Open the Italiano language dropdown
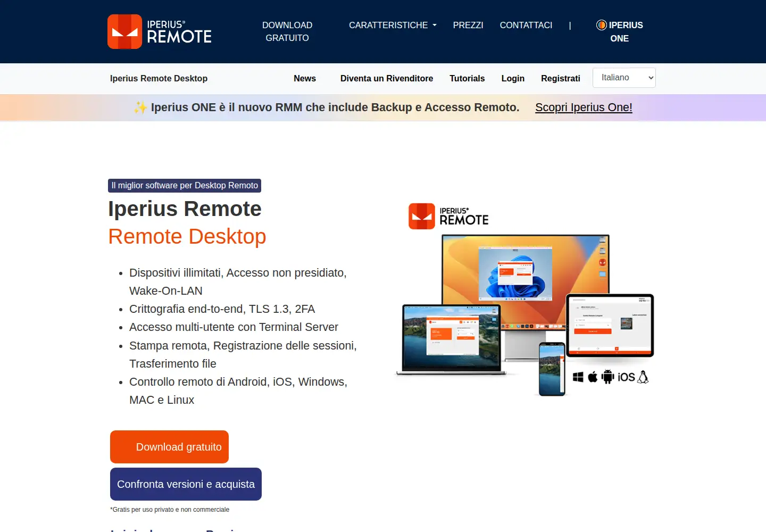Screen dimensions: 766x532 point(624,78)
